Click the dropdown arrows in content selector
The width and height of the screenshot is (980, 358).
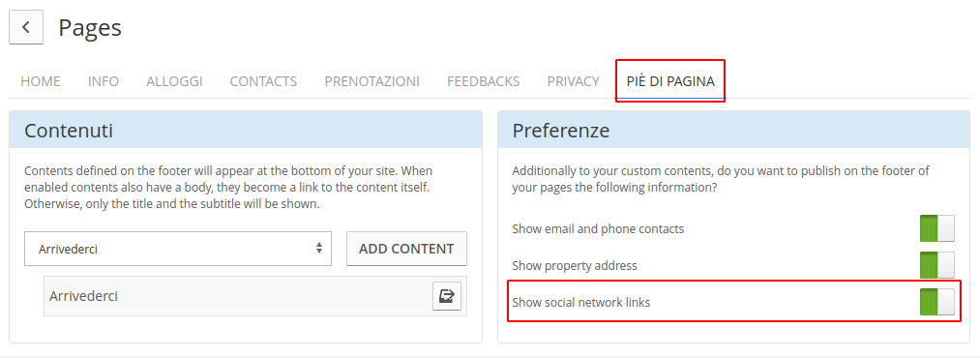pos(318,248)
